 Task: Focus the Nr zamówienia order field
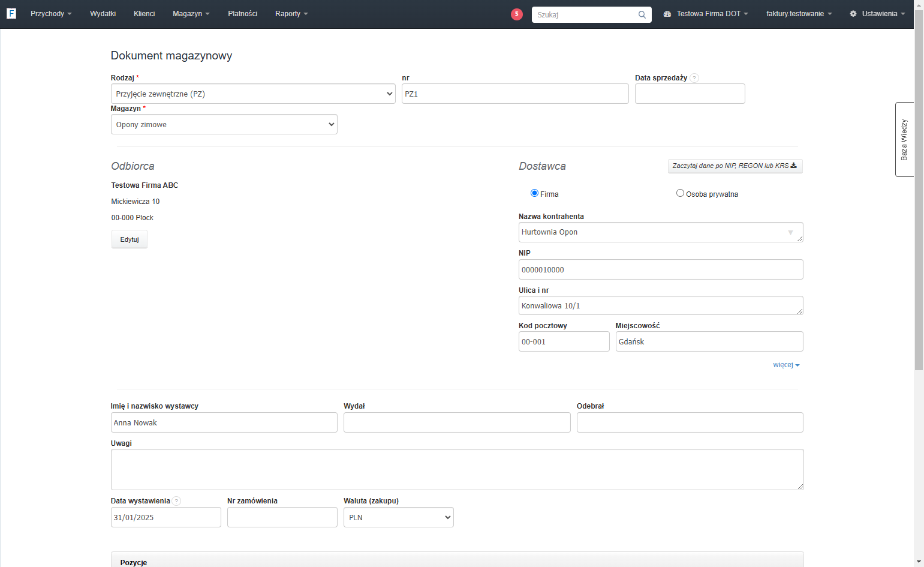tap(282, 517)
